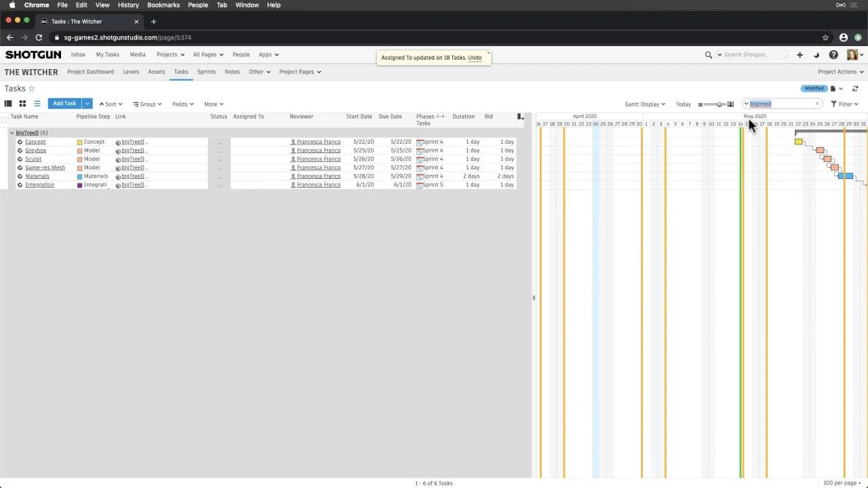868x488 pixels.
Task: Favorite the Tasks page with star
Action: coord(31,89)
